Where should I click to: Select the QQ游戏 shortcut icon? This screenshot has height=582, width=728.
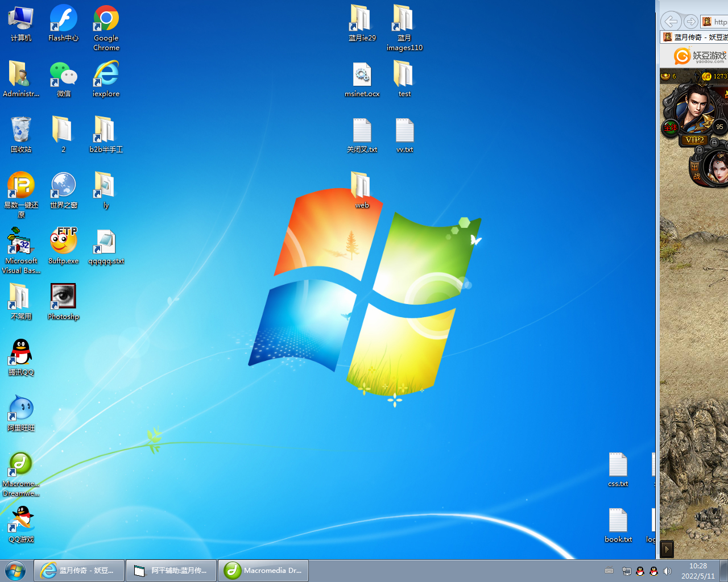pos(21,525)
